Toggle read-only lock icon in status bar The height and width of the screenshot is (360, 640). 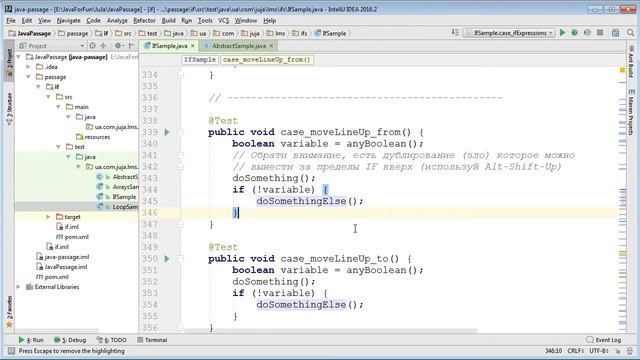pos(618,351)
